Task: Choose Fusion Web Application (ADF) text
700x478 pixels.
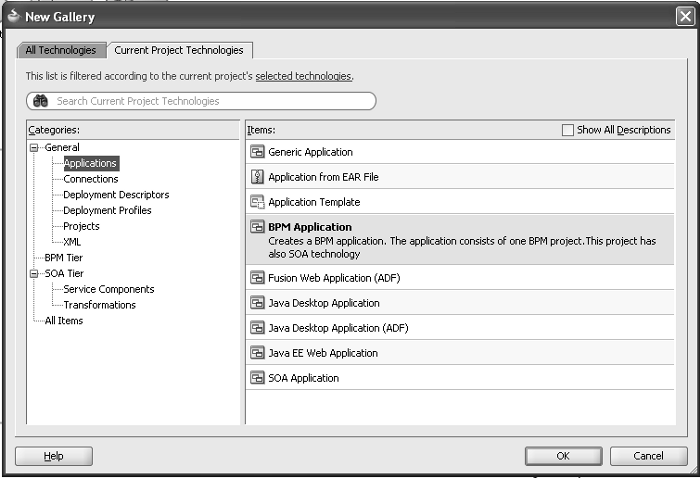Action: (x=334, y=278)
